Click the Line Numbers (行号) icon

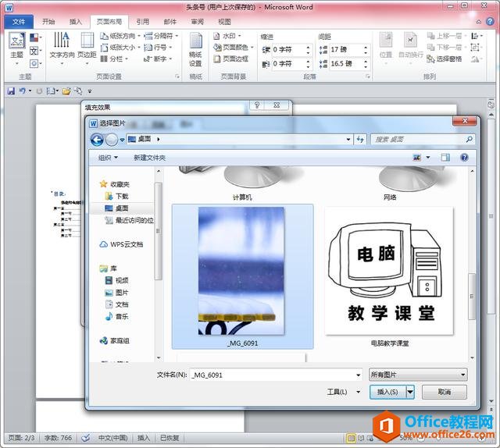click(x=158, y=48)
